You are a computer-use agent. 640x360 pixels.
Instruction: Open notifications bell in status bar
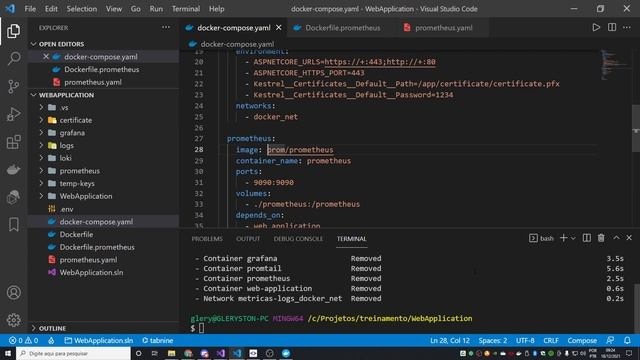[627, 340]
